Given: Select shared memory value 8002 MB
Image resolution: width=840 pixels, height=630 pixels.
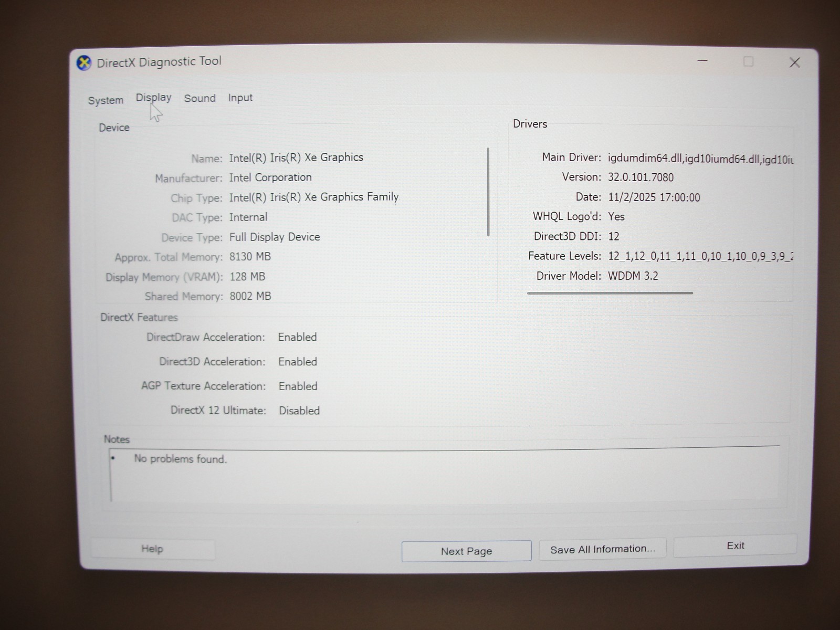Looking at the screenshot, I should (250, 296).
